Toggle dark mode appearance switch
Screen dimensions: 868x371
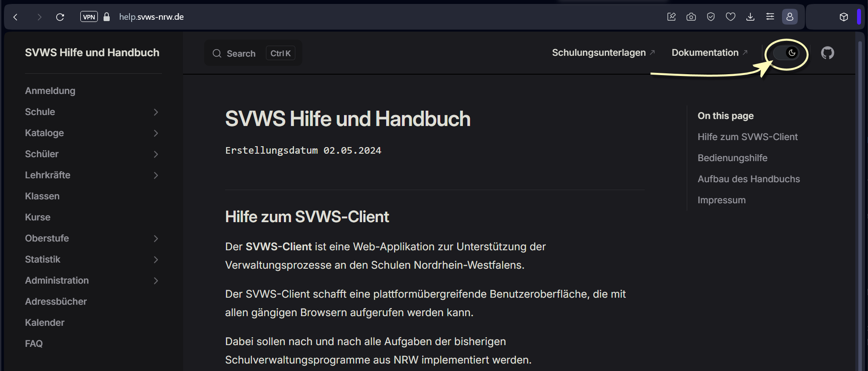(x=786, y=53)
